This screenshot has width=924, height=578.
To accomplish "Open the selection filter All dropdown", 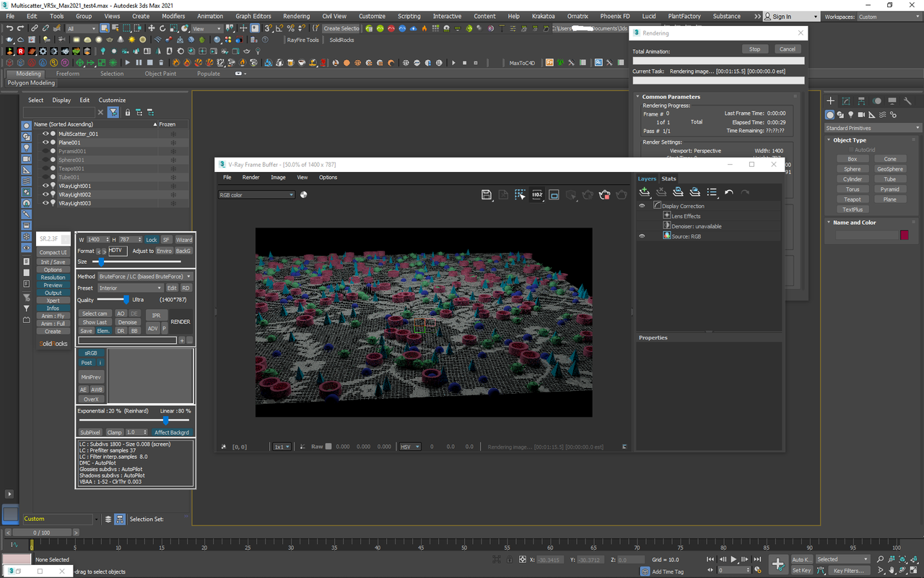I will point(82,28).
